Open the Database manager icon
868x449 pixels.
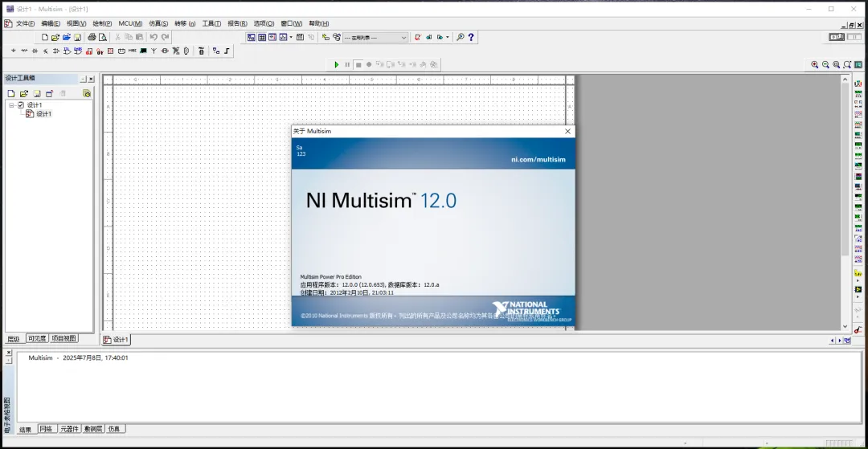[337, 37]
